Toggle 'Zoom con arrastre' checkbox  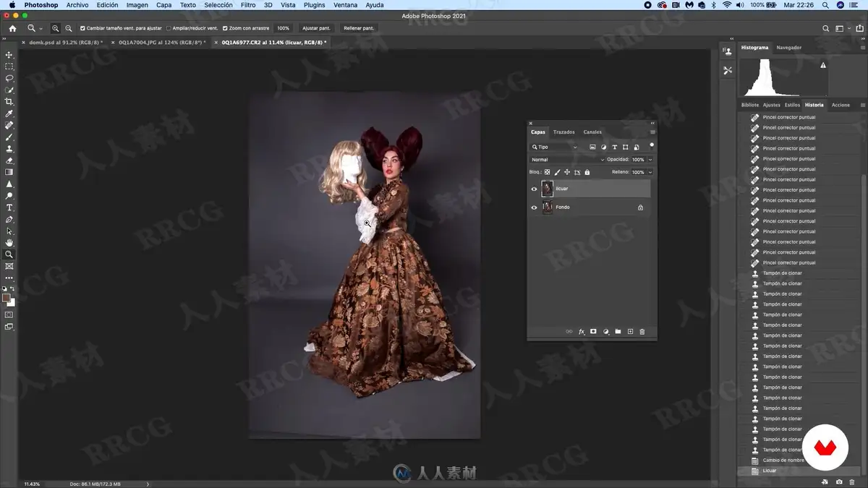(225, 28)
